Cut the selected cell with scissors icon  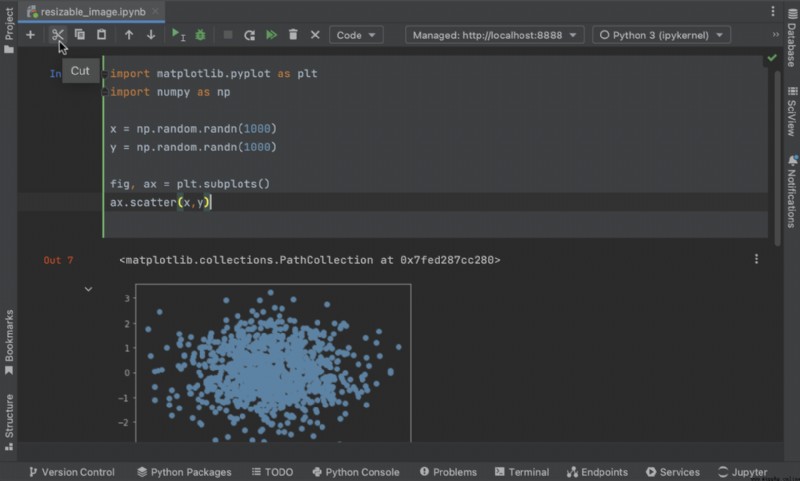coord(57,35)
